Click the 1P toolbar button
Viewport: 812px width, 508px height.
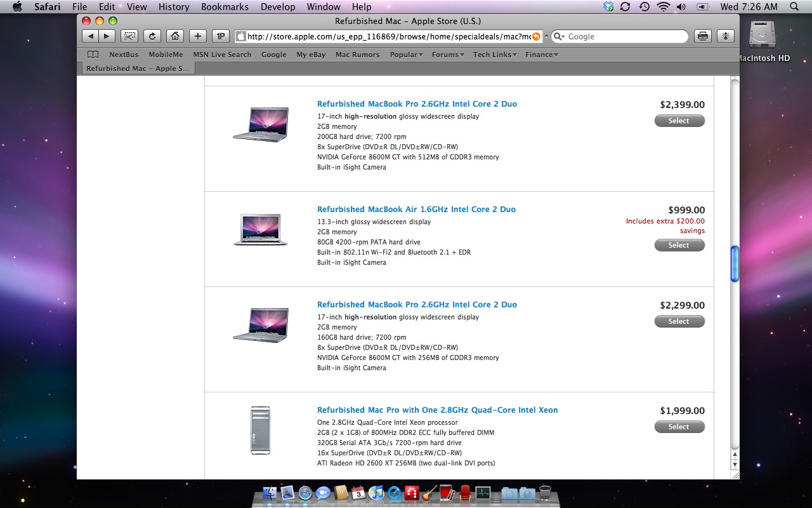tap(220, 36)
